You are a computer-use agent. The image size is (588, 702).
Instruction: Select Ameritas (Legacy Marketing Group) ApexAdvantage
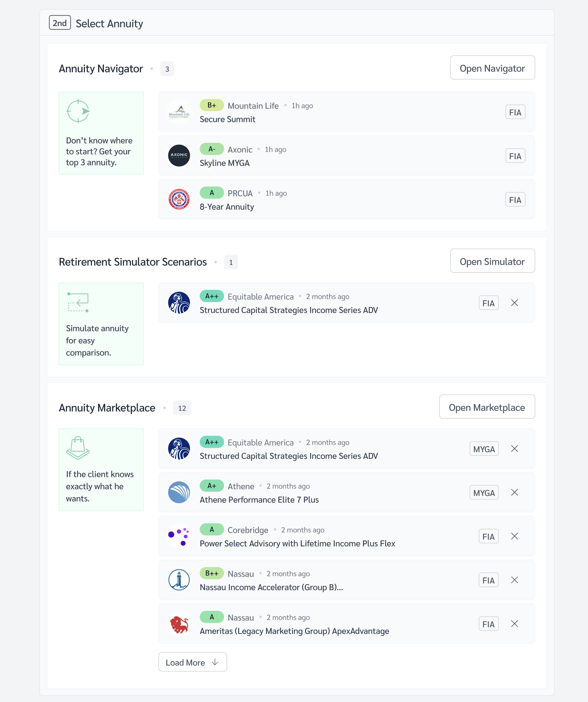pos(346,624)
